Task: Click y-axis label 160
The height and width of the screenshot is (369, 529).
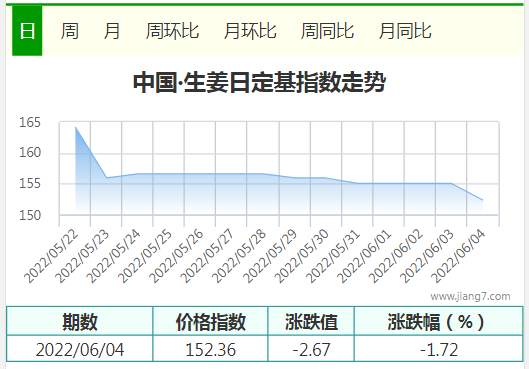Action: 30,152
